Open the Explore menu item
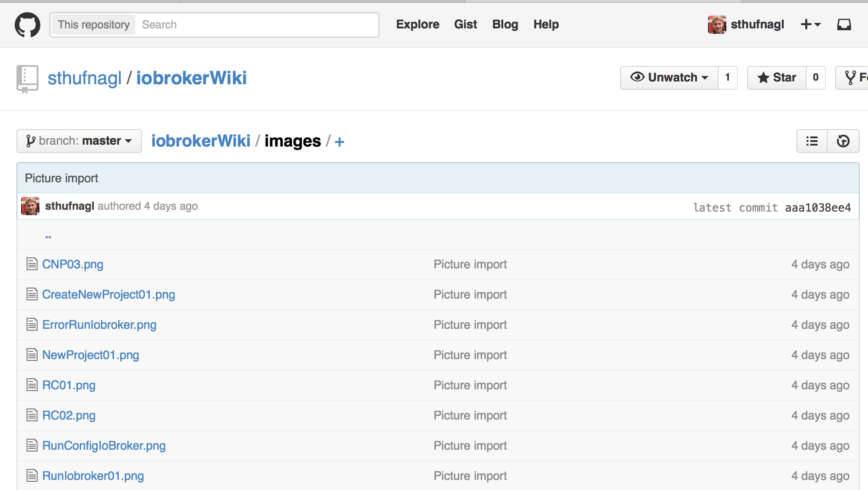 click(x=418, y=25)
